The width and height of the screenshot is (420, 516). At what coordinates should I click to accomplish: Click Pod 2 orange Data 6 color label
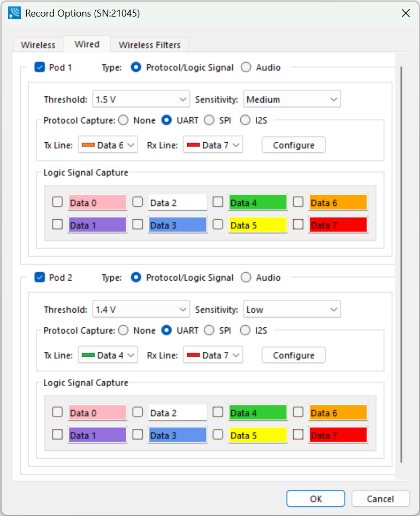click(338, 412)
